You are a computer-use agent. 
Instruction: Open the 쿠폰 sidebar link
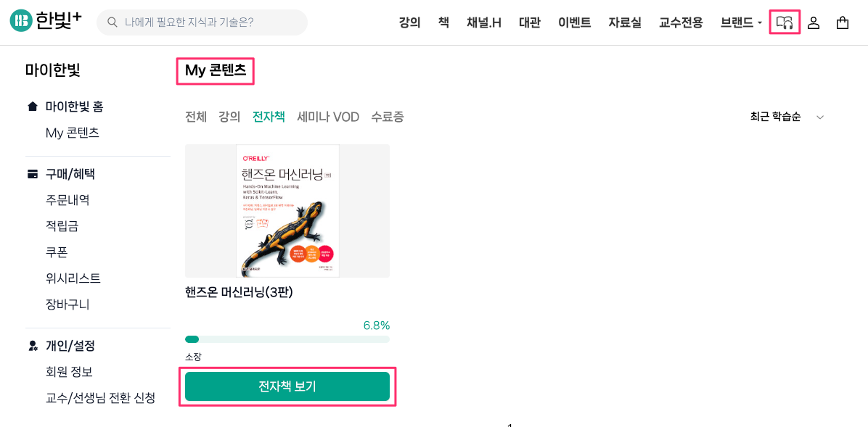pyautogui.click(x=57, y=252)
